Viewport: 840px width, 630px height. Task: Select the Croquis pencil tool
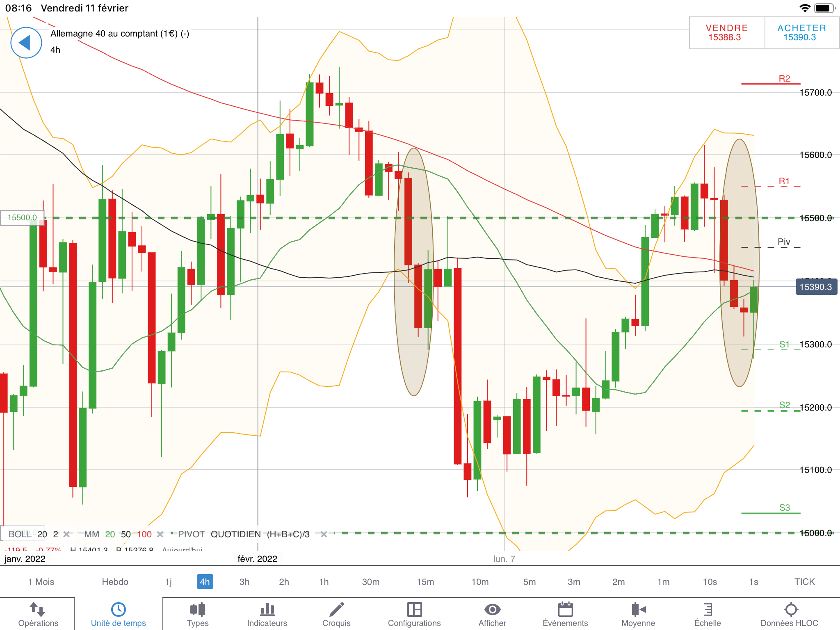[336, 614]
